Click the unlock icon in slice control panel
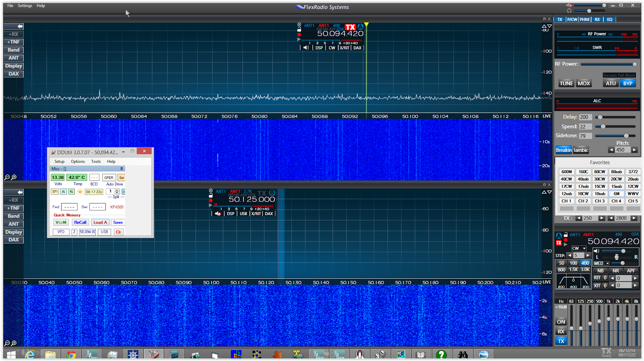Image resolution: width=644 pixels, height=361 pixels. [x=566, y=234]
